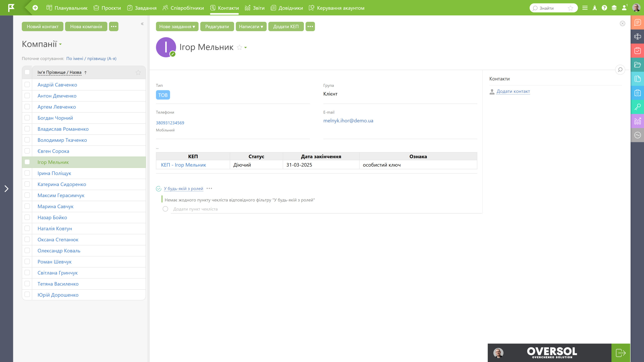This screenshot has height=362, width=644.
Task: Click the checklist item radio circle
Action: click(x=165, y=209)
